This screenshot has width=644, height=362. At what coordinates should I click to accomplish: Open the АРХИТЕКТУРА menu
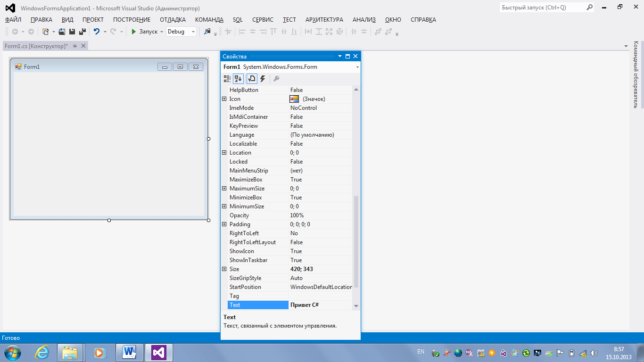coord(324,20)
